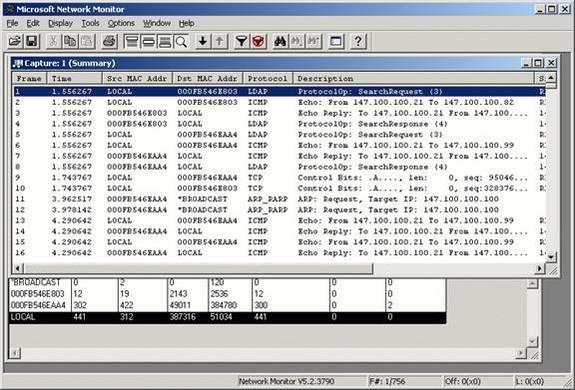
Task: Select frame 9 TCP Control Bits row
Action: [x=279, y=177]
